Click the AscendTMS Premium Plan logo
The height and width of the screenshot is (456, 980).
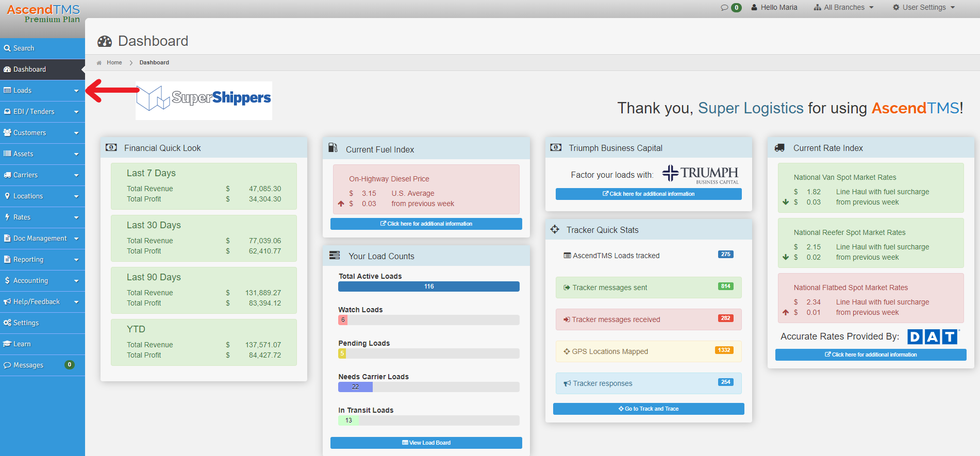click(x=43, y=13)
